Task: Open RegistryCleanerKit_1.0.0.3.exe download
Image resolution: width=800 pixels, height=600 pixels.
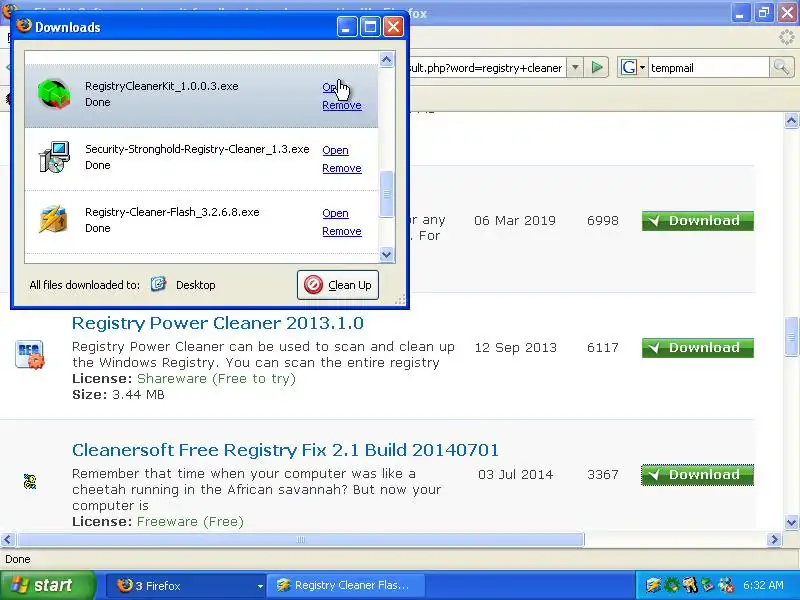Action: coord(335,87)
